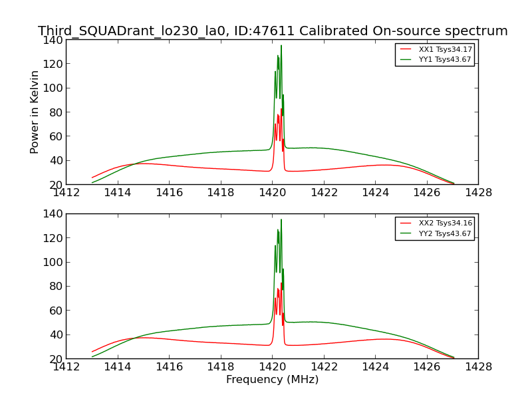Screen dimensions: 532x399
Task: Click the 100 y-tick label on lower plot
Action: (53, 262)
